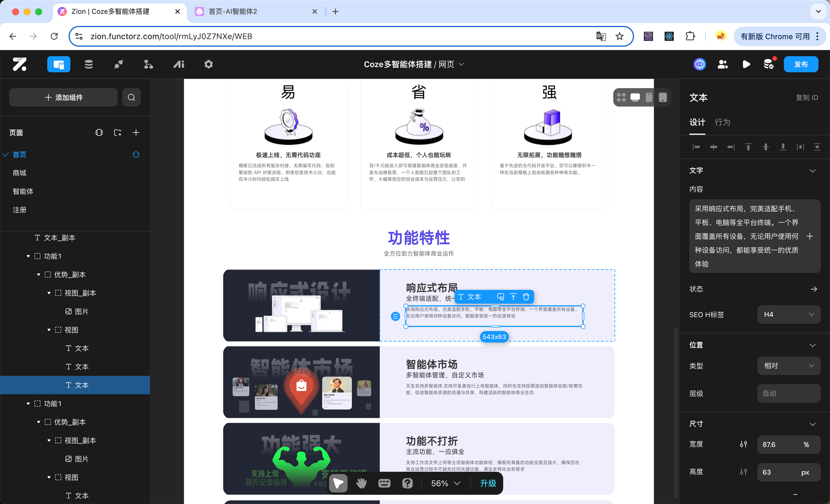This screenshot has width=830, height=504.
Task: Open the 类型 相对 dropdown
Action: [x=788, y=365]
